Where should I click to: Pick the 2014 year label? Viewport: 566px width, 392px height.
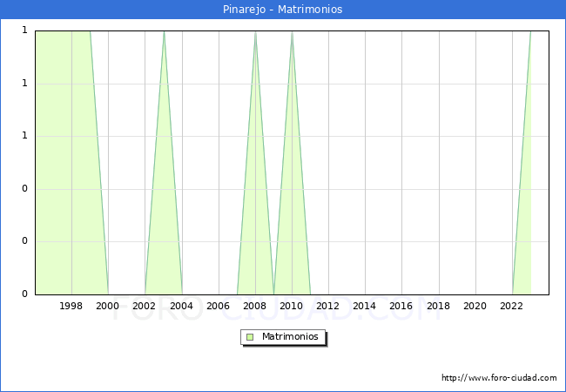point(365,306)
